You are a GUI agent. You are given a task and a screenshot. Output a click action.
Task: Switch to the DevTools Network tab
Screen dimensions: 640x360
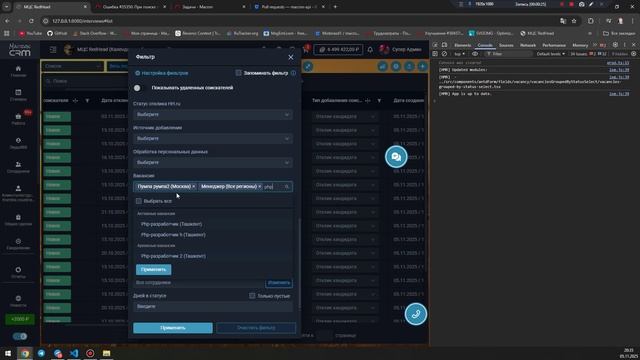tap(528, 45)
